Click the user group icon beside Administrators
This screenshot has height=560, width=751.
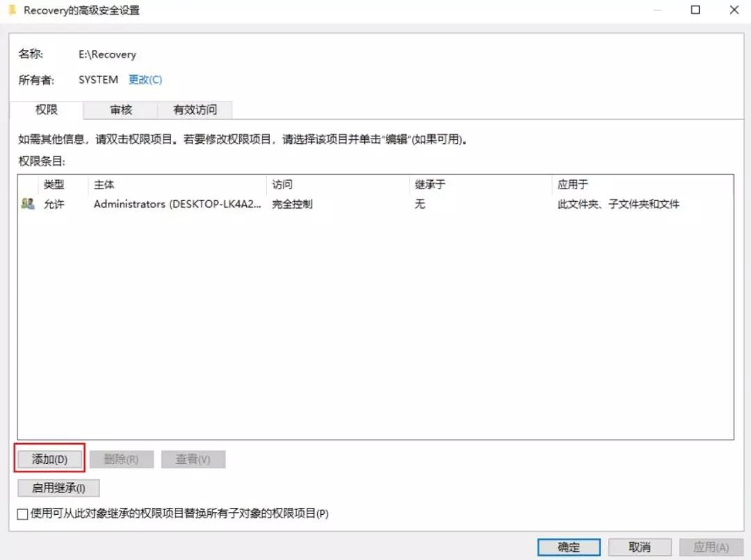(x=28, y=204)
